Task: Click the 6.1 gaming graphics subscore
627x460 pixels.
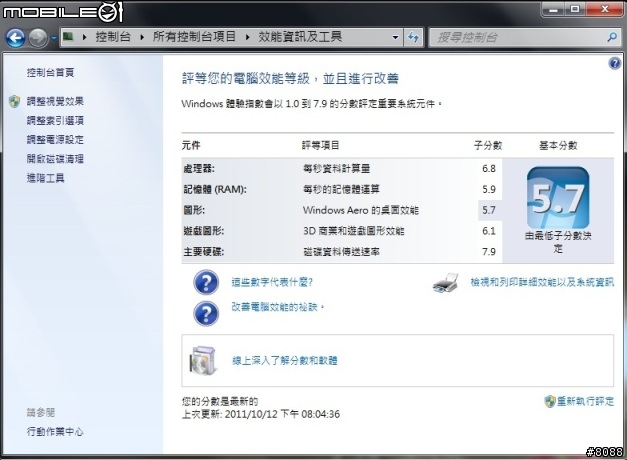Action: pos(489,231)
